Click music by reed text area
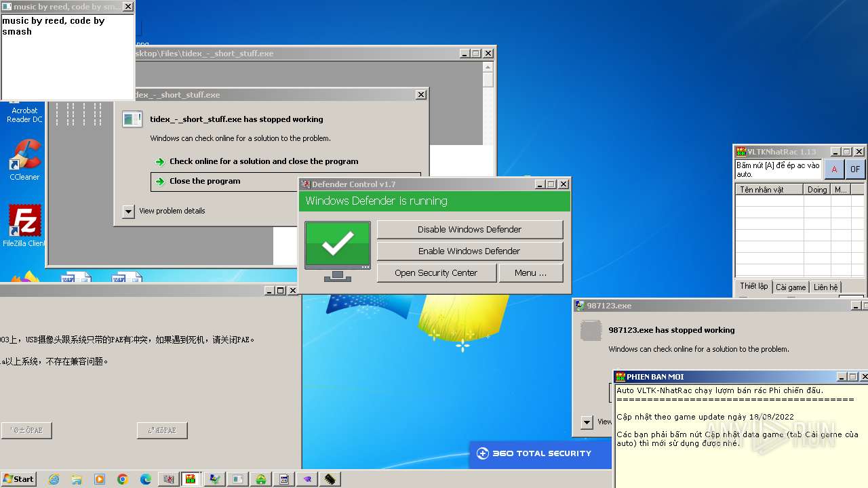This screenshot has height=488, width=868. click(67, 57)
